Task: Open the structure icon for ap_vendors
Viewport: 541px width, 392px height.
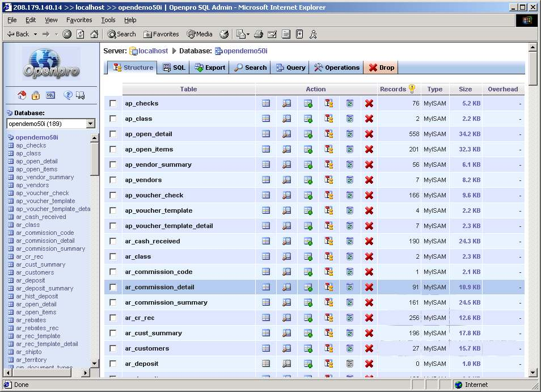Action: point(329,180)
